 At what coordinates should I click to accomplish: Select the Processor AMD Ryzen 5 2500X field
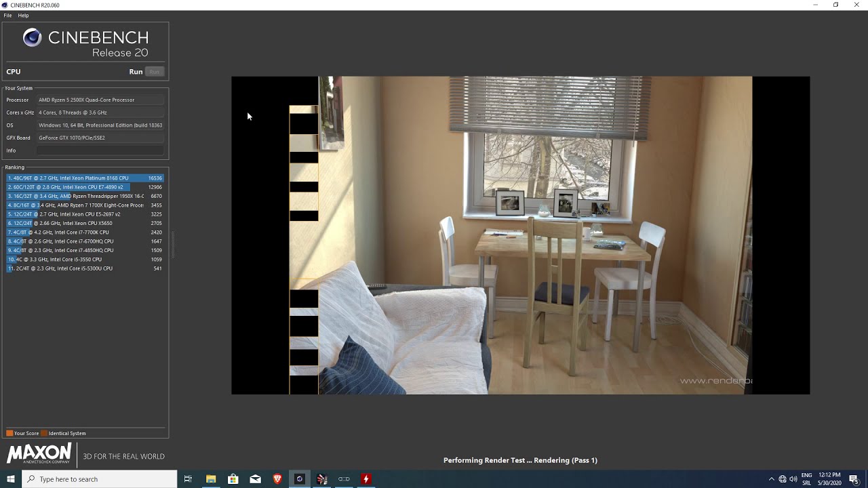pyautogui.click(x=100, y=100)
